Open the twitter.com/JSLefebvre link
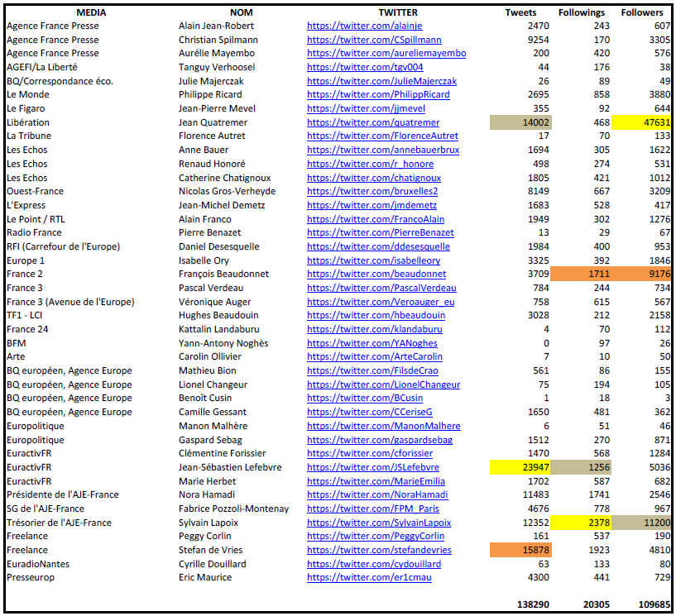The image size is (676, 616). 373,467
